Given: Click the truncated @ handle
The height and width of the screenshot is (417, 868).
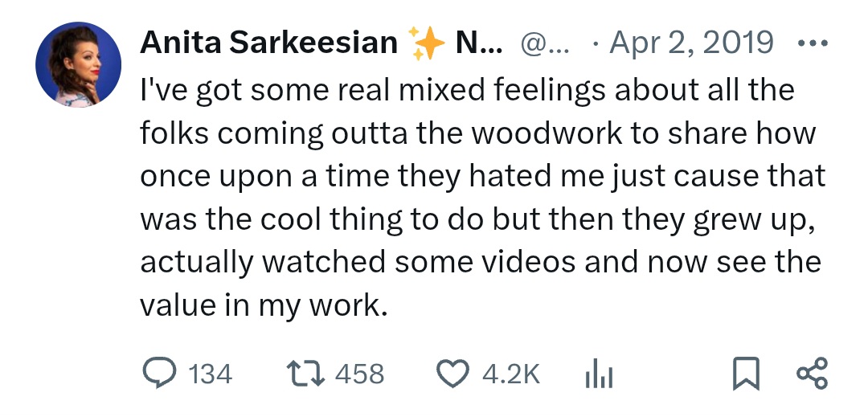Looking at the screenshot, I should coord(545,43).
